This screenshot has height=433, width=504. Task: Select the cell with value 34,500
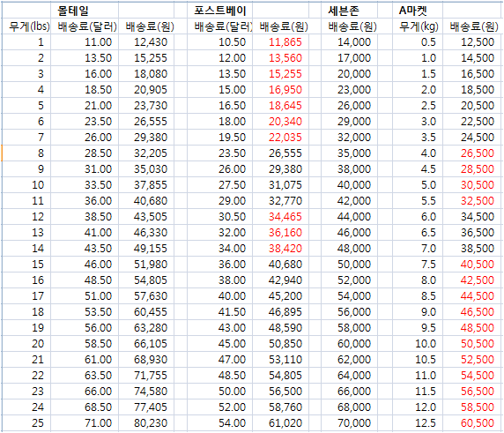coord(471,217)
